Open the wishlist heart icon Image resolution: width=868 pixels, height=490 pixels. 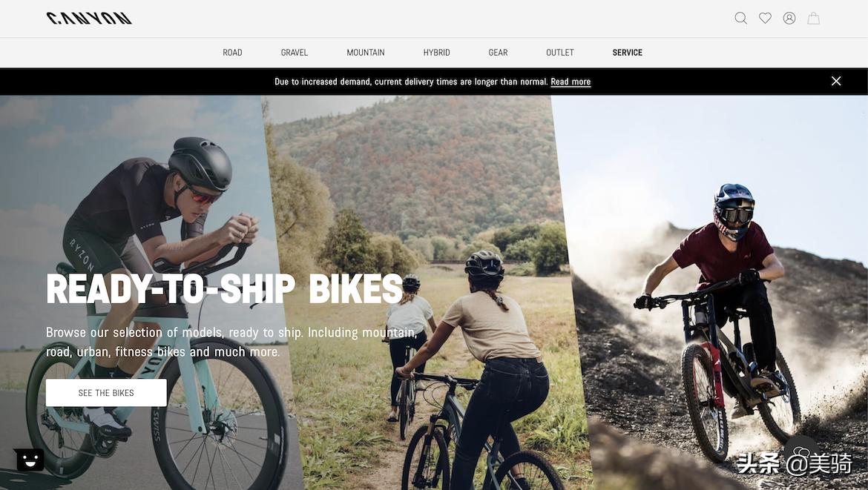tap(765, 19)
